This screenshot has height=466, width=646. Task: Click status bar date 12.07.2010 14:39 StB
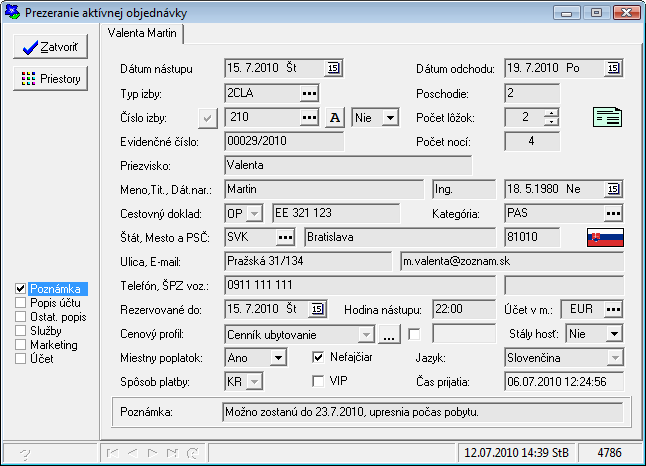517,453
